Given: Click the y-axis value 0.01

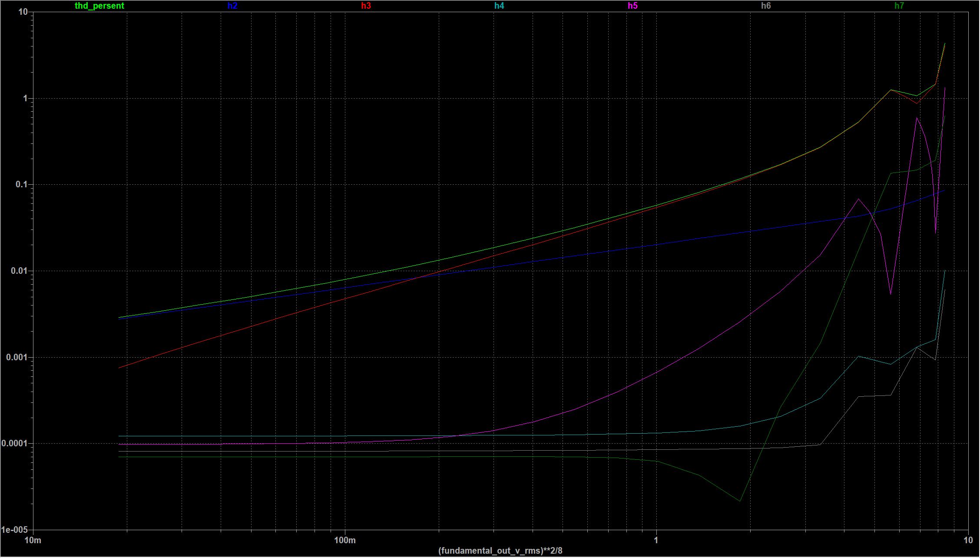Looking at the screenshot, I should [x=20, y=271].
